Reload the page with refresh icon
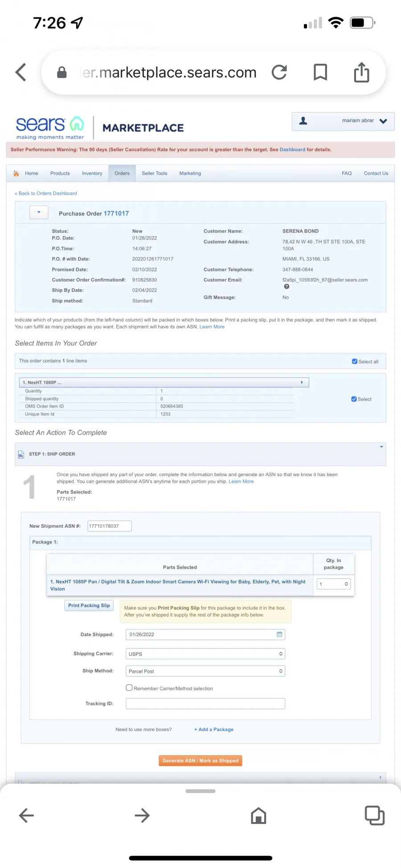 279,72
